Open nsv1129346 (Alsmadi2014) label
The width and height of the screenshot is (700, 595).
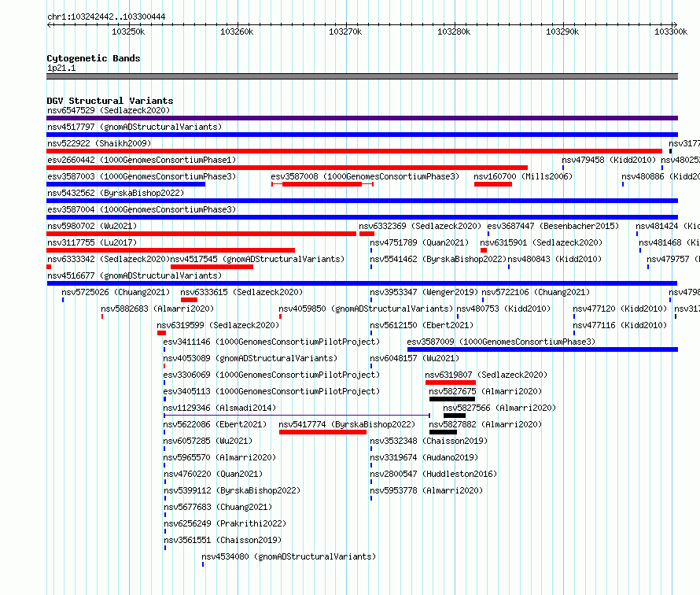pyautogui.click(x=219, y=408)
